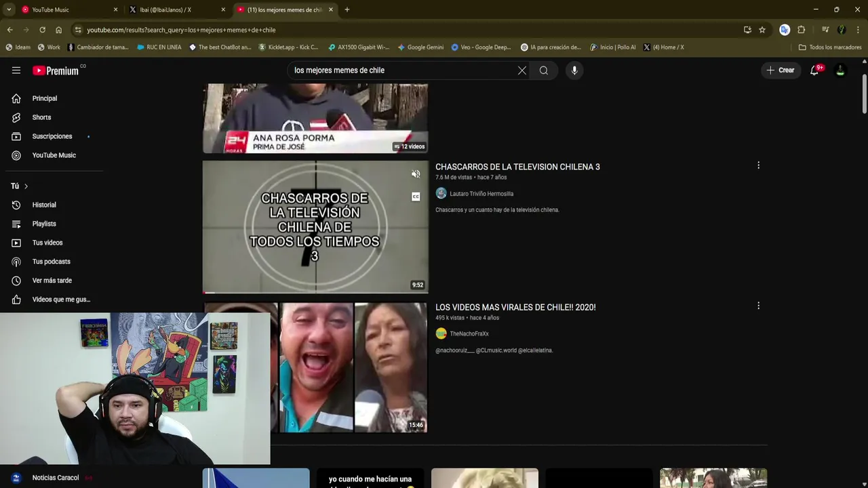Close the los mejores memes tab
This screenshot has width=868, height=488.
point(331,9)
